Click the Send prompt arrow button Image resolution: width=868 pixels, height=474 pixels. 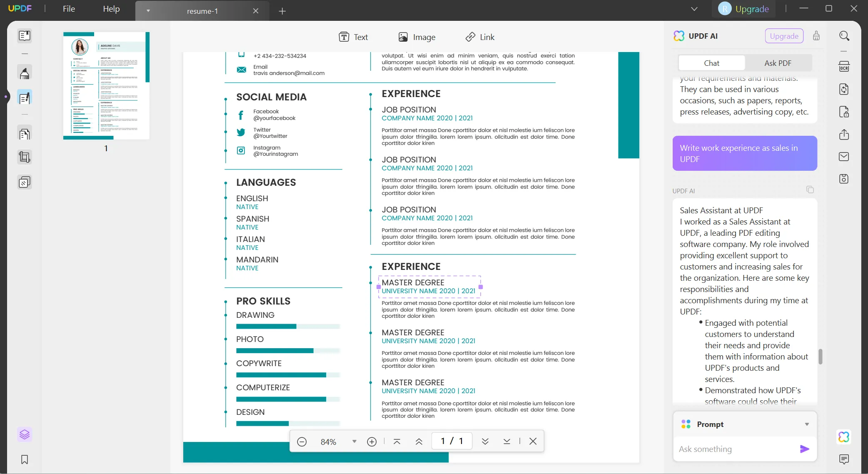pyautogui.click(x=804, y=449)
